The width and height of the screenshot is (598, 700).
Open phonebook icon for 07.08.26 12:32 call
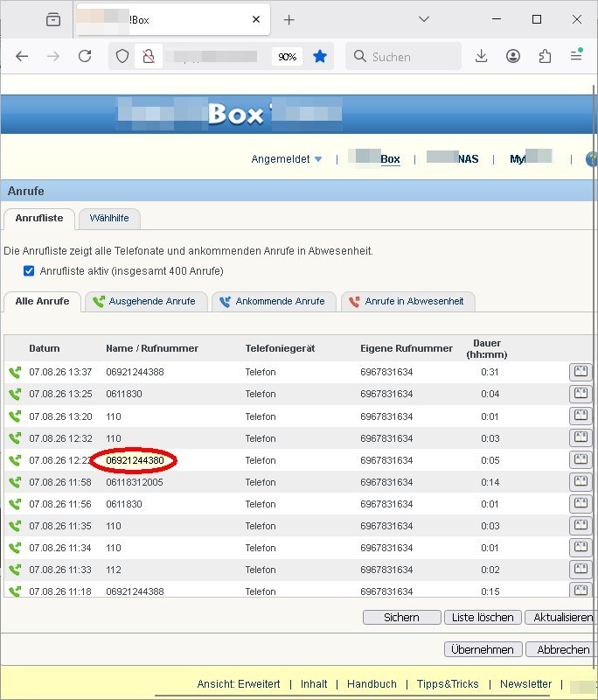click(x=581, y=438)
